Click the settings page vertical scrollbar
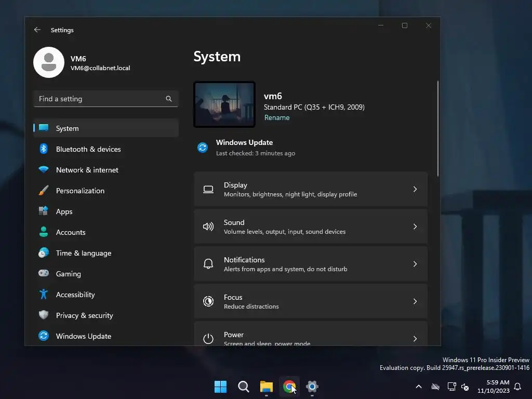532x399 pixels. [437, 129]
